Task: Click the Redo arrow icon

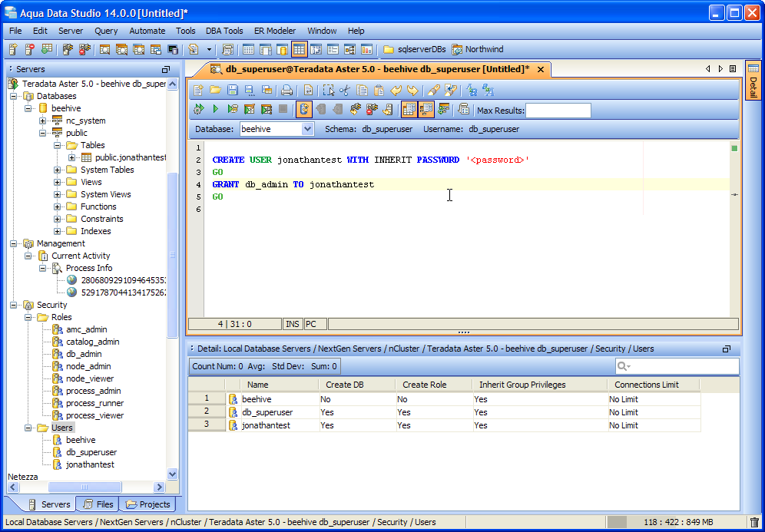Action: [412, 90]
